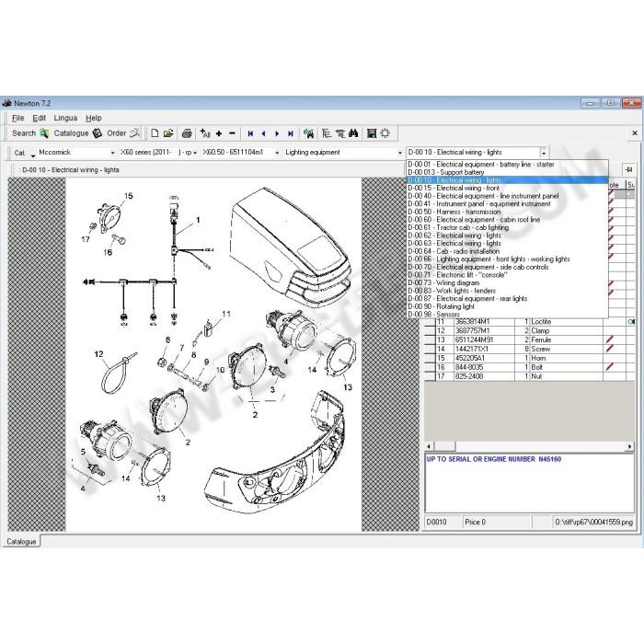Open the Edit menu
This screenshot has width=644, height=644.
pyautogui.click(x=39, y=119)
